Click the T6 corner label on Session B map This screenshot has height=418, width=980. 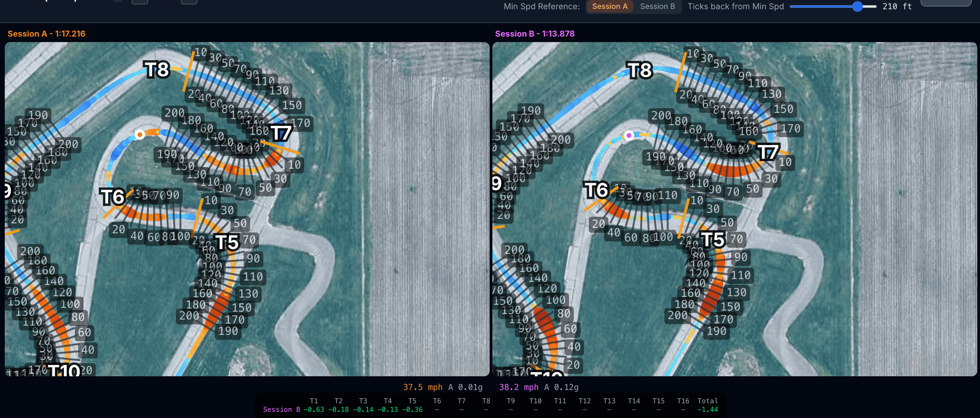pos(596,190)
